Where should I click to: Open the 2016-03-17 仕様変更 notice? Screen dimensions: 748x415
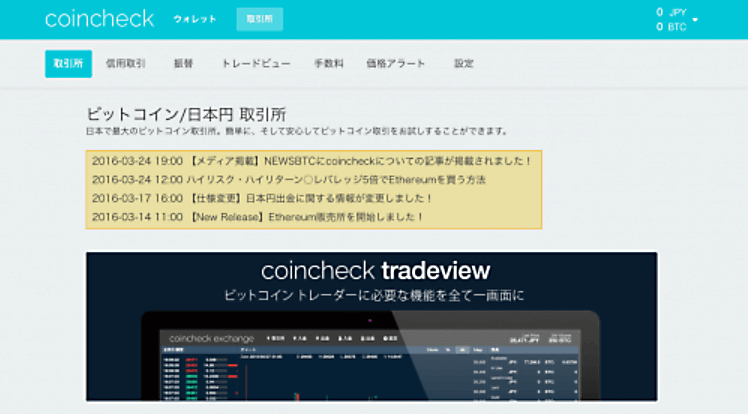pyautogui.click(x=262, y=198)
